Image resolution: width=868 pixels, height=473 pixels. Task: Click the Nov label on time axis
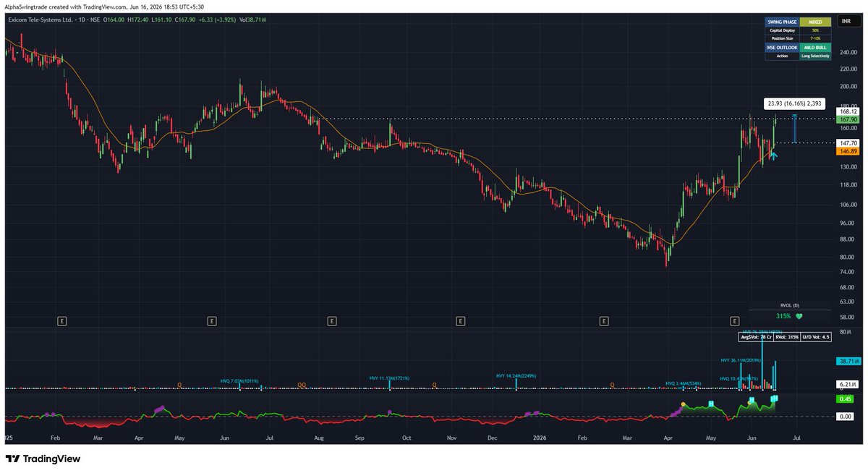point(452,438)
